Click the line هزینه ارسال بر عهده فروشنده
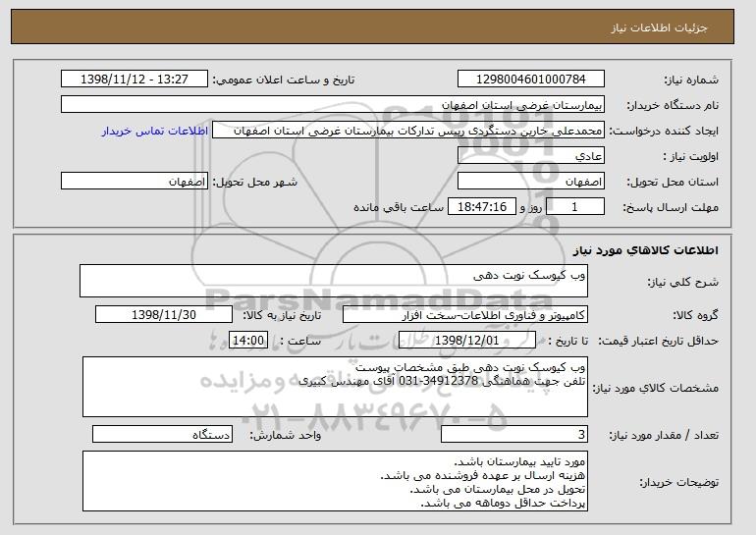The image size is (756, 535). (x=483, y=475)
